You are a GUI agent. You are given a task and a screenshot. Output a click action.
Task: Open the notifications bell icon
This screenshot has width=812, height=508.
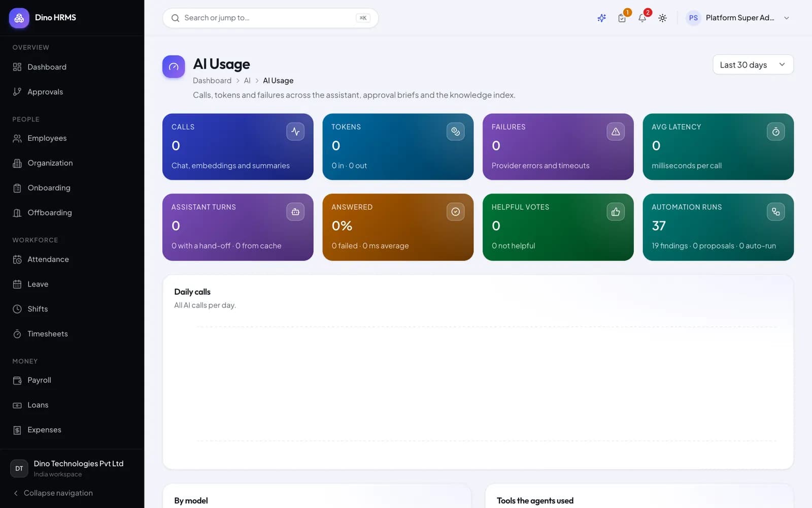pyautogui.click(x=642, y=18)
